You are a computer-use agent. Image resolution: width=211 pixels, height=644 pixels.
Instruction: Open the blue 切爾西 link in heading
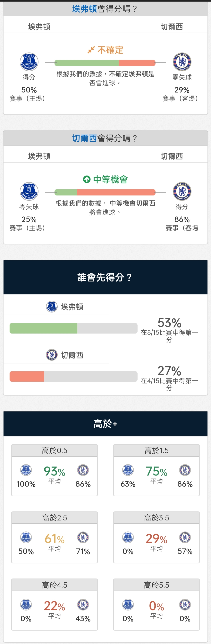[85, 138]
